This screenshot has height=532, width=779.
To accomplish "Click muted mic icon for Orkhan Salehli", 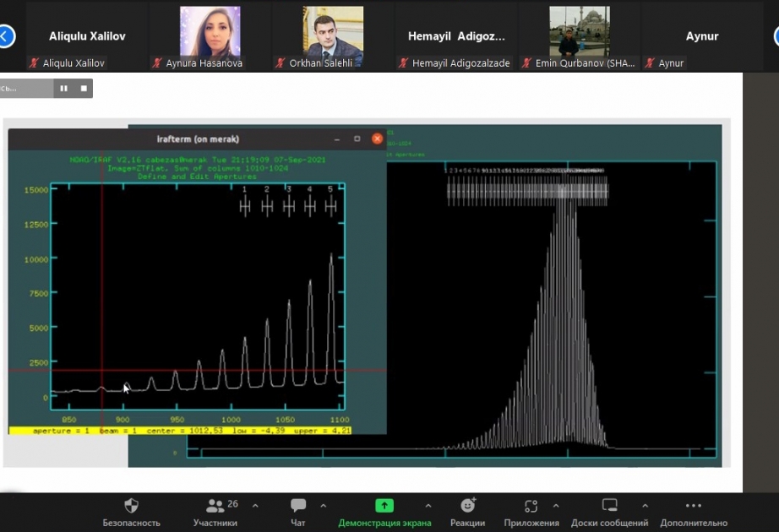I will (281, 63).
